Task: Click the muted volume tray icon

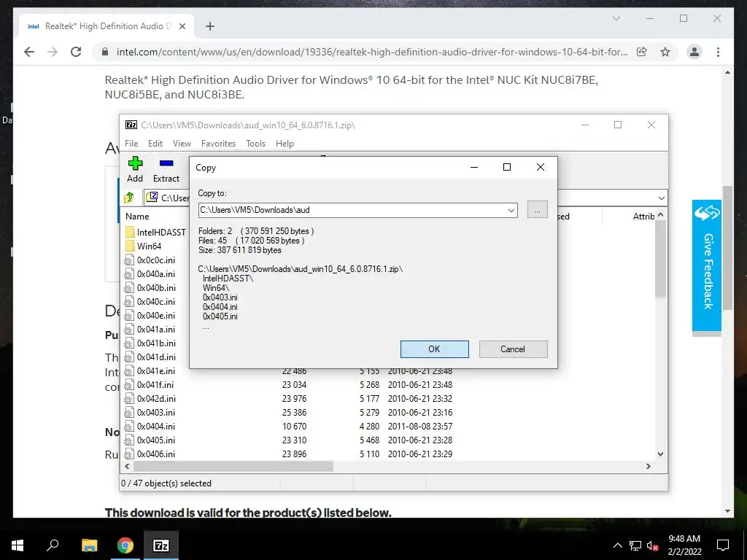Action: point(652,545)
